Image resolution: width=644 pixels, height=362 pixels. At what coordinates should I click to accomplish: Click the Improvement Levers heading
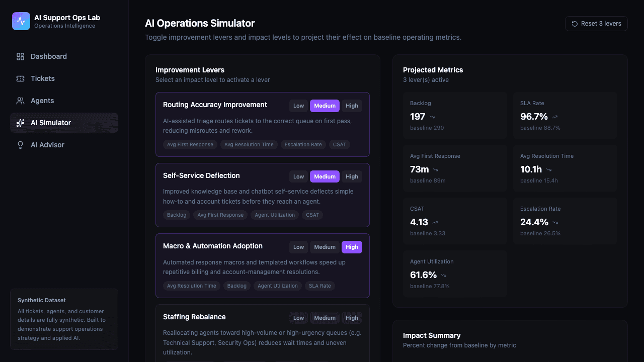point(190,70)
